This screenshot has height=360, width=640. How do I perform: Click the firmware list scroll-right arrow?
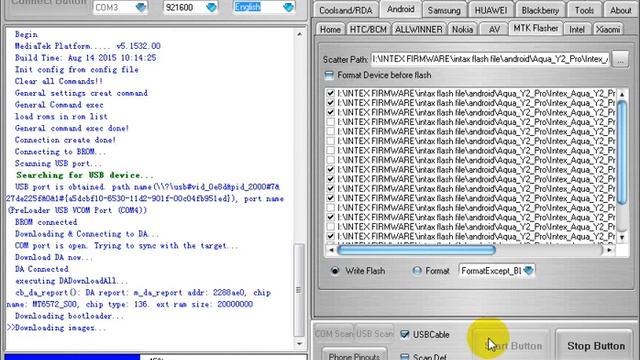click(x=609, y=250)
